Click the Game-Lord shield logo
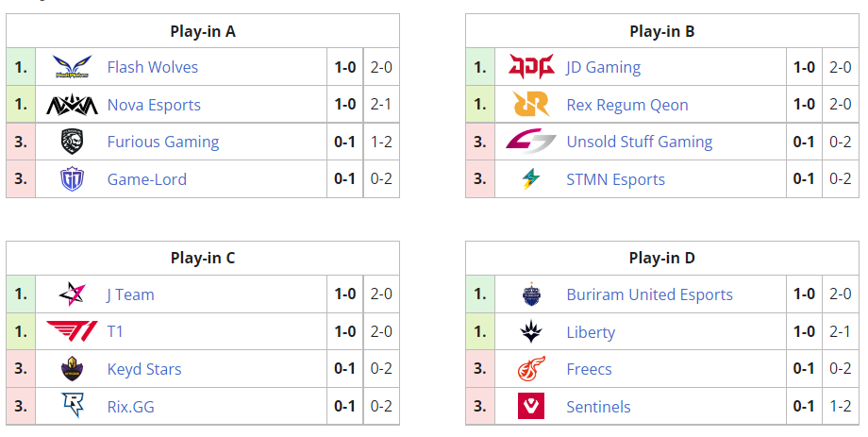Image resolution: width=868 pixels, height=437 pixels. point(73,179)
